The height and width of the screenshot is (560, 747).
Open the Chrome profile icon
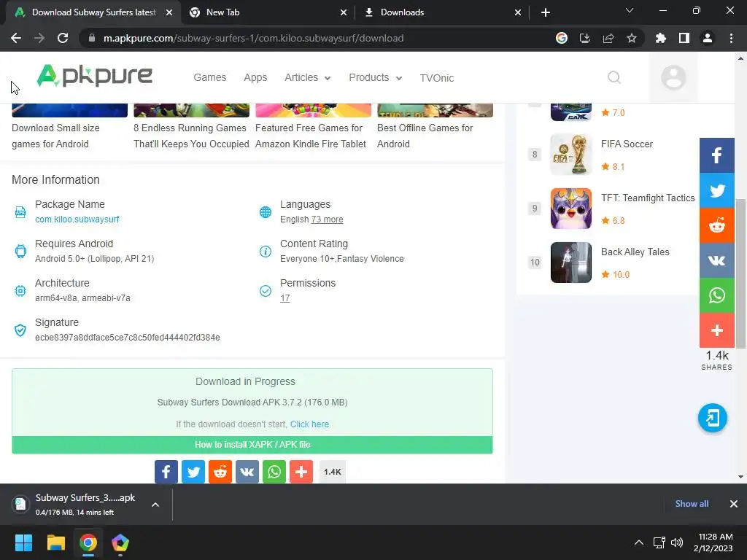708,38
